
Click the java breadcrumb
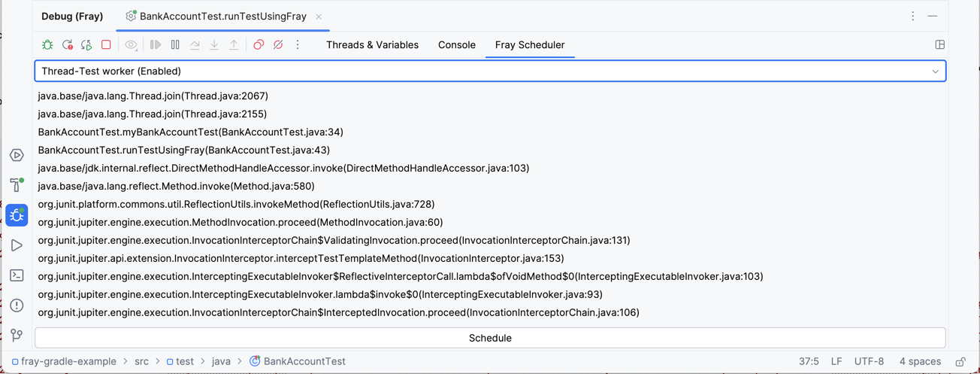click(x=221, y=361)
